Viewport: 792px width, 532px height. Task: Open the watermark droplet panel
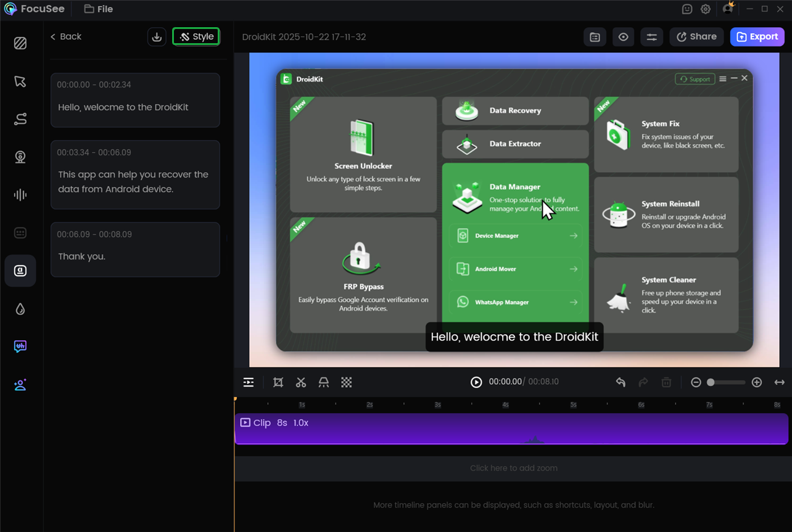pos(20,309)
